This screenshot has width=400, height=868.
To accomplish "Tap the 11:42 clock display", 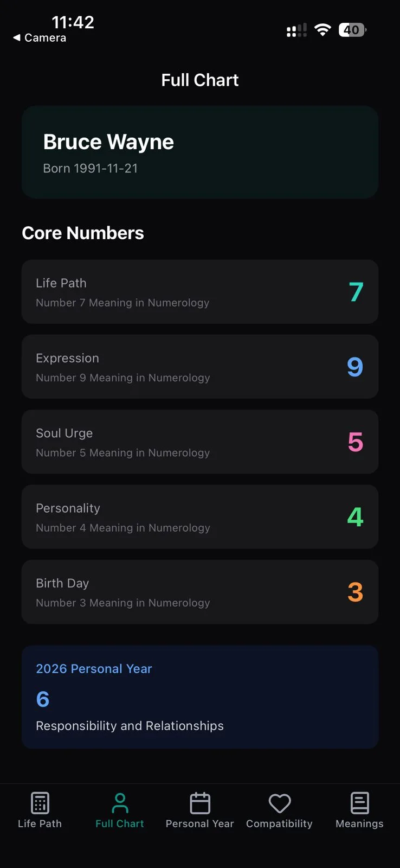I will (74, 22).
